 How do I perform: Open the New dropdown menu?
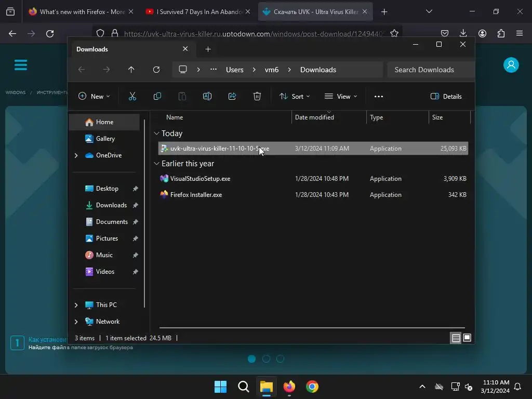click(94, 96)
